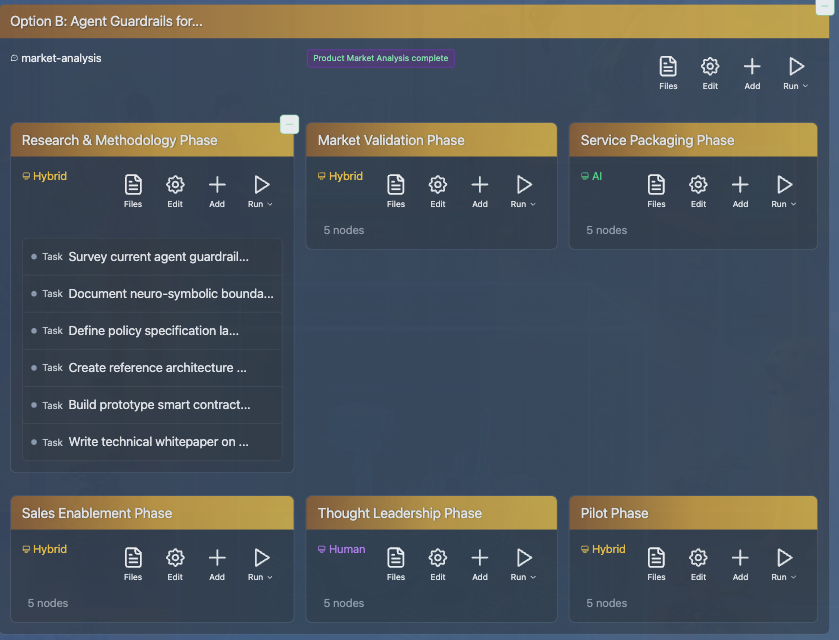Click the Thought Leadership Phase title
Screen dimensions: 839x640
tap(400, 513)
